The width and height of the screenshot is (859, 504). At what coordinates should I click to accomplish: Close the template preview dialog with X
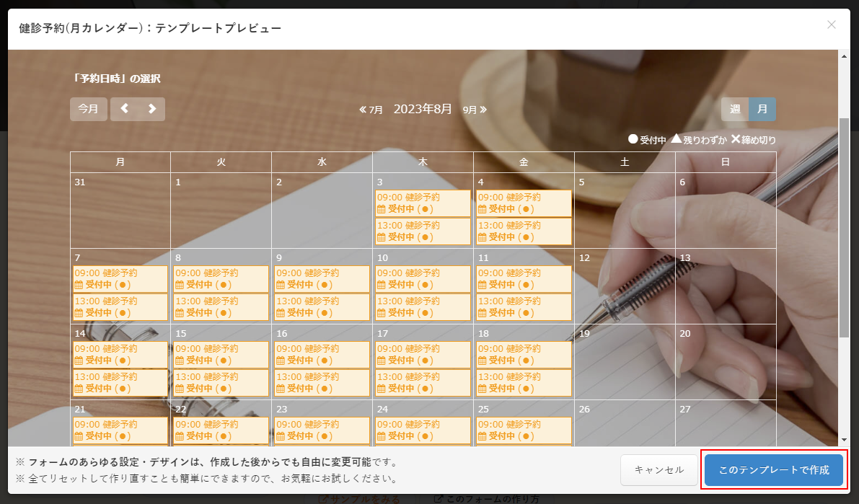[831, 25]
